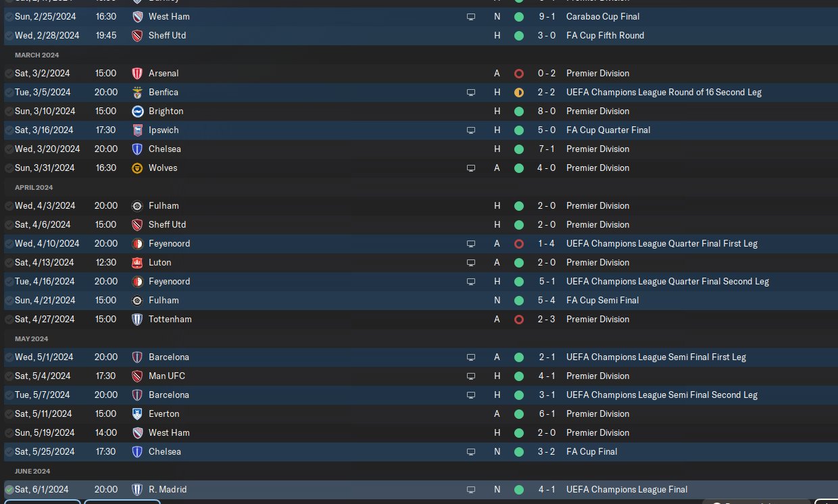Click the Wolves club badge icon

click(x=137, y=168)
